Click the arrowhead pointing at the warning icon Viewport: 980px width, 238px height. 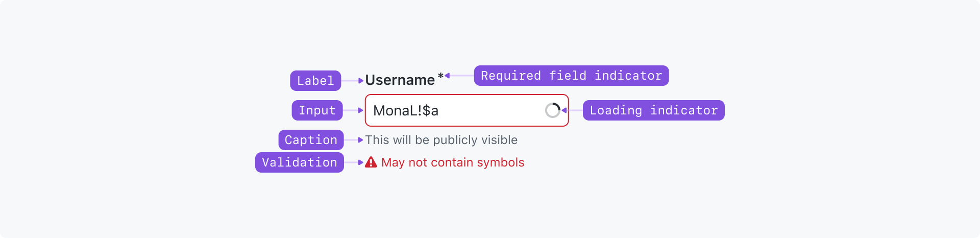coord(361,162)
